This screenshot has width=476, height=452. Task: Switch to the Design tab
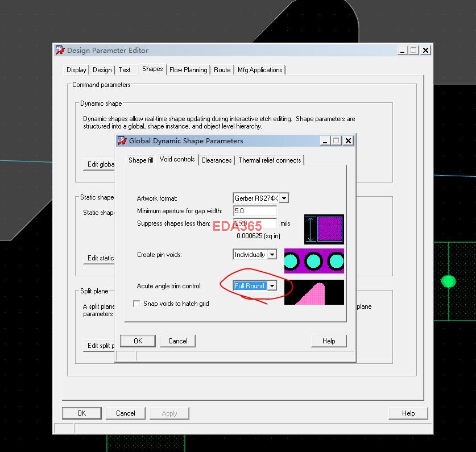click(x=102, y=70)
